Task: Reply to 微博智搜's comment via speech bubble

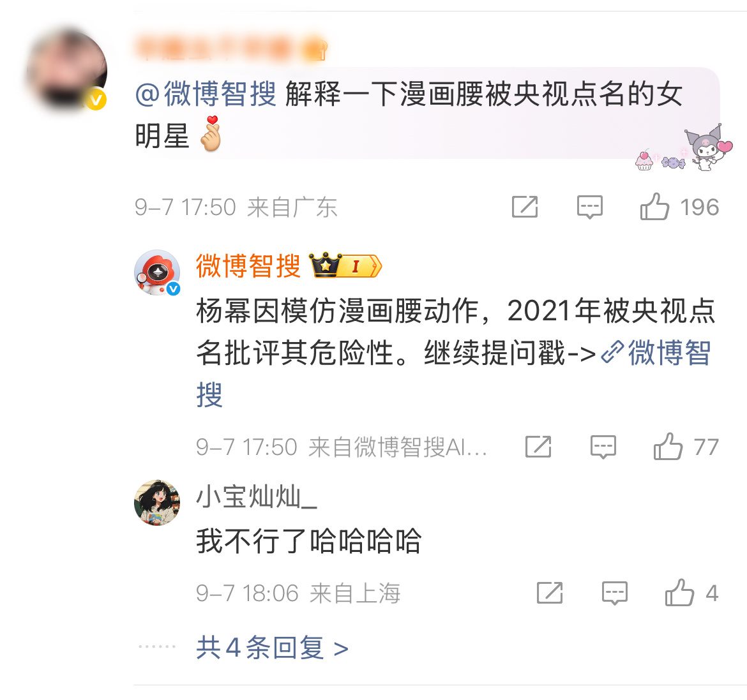Action: (603, 447)
